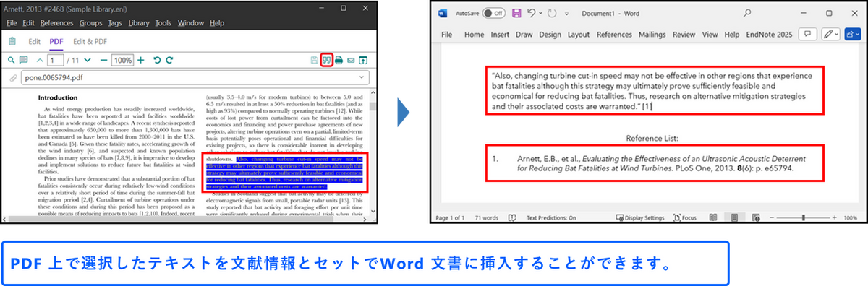868x286 pixels.
Task: Click the save PDF icon in EndNote
Action: pos(315,60)
